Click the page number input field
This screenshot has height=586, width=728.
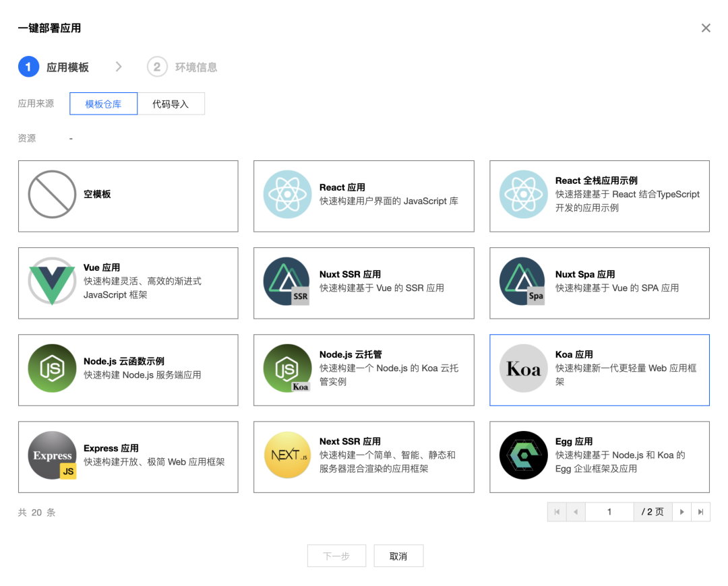tap(609, 512)
